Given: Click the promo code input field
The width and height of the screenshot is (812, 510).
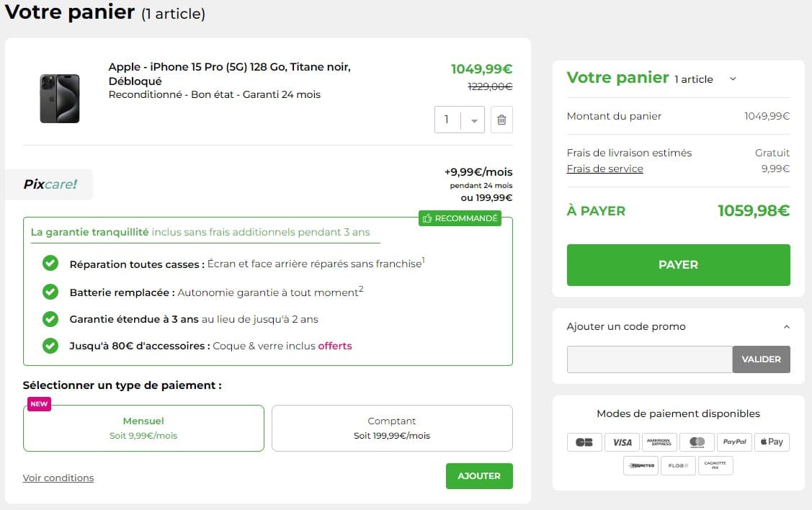Looking at the screenshot, I should [648, 359].
